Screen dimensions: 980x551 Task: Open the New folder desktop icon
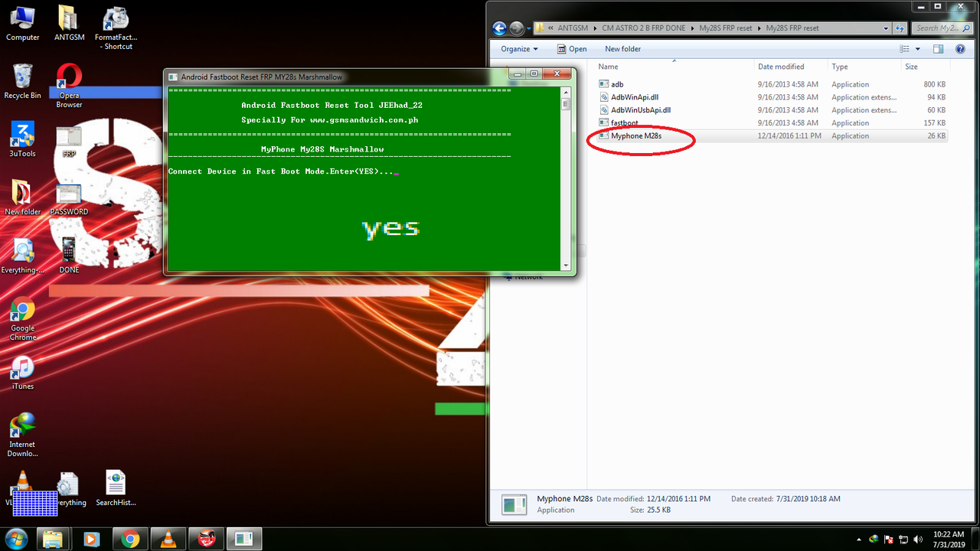23,197
